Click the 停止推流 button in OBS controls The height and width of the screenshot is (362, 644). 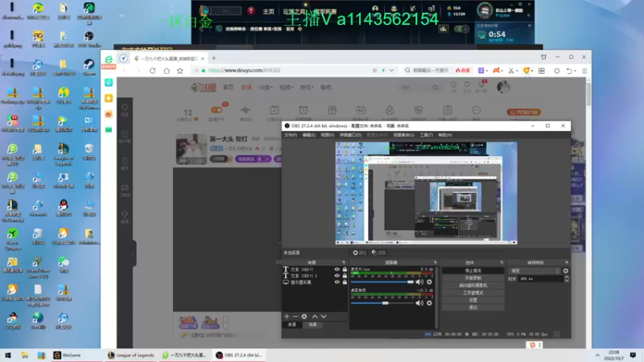[x=473, y=271]
